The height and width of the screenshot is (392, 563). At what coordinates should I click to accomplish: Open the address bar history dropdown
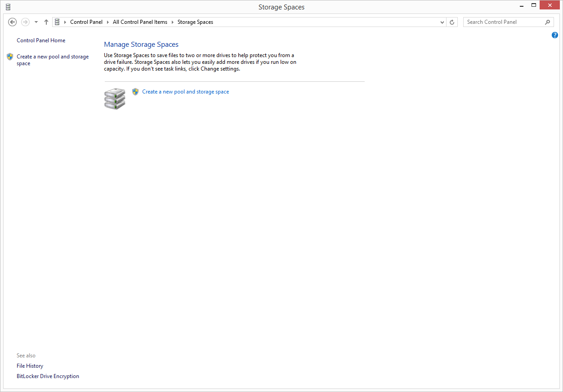point(442,22)
